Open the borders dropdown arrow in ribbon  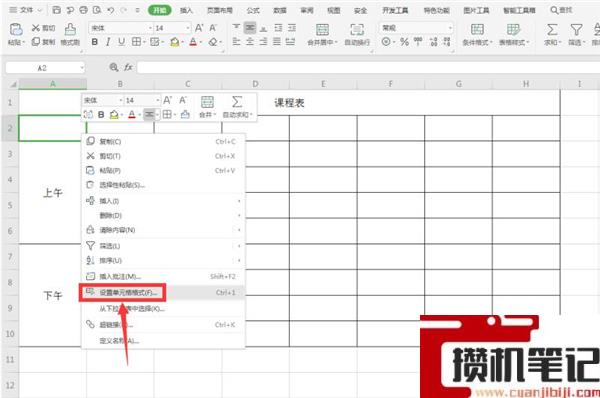tap(144, 42)
